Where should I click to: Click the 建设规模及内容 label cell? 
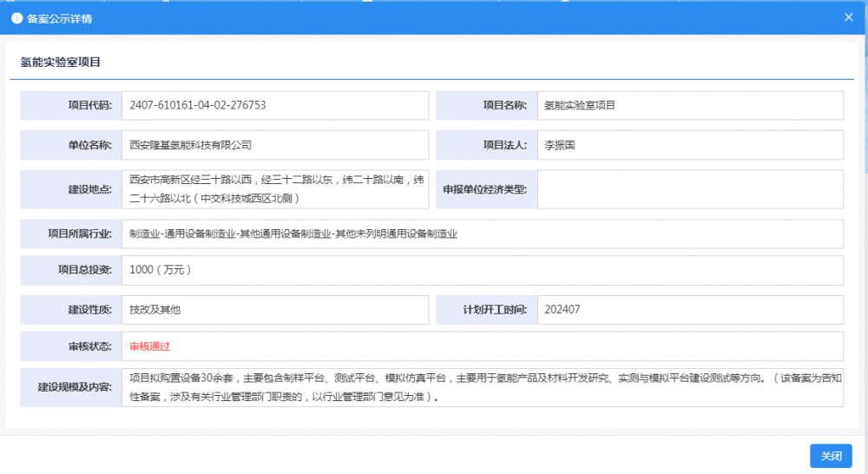(71, 387)
